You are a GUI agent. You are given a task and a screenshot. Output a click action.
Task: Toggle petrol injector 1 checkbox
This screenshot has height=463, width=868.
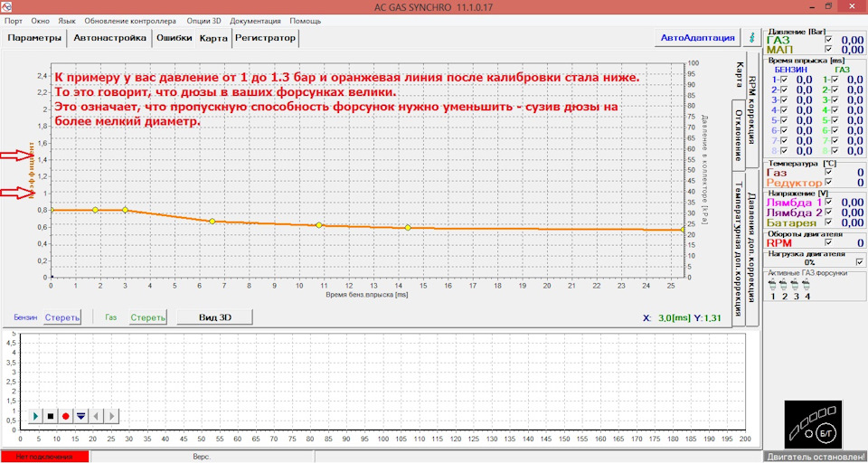pyautogui.click(x=783, y=80)
